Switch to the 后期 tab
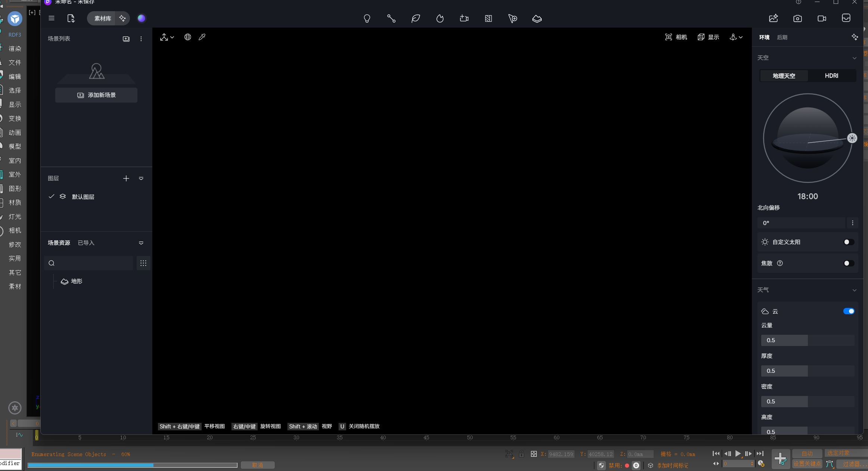This screenshot has width=868, height=471. click(782, 37)
